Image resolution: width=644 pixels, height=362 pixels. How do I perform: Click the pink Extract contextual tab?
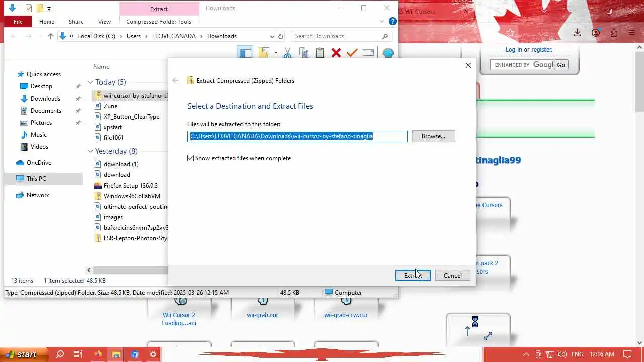159,9
